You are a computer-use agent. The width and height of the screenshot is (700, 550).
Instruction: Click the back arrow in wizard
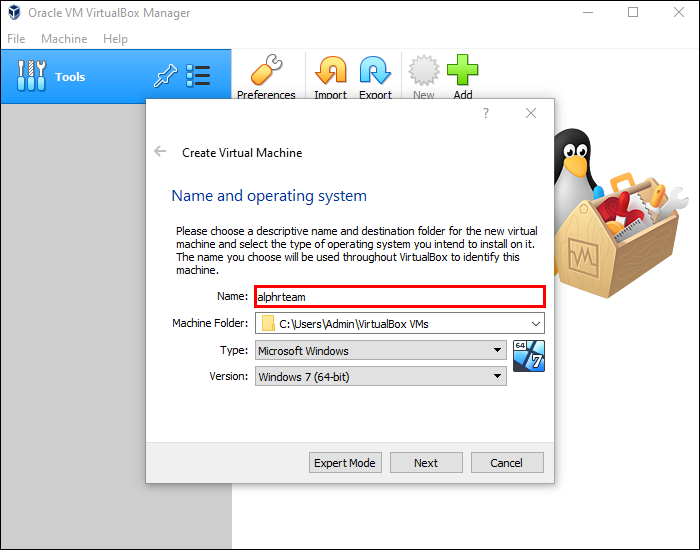[x=160, y=152]
